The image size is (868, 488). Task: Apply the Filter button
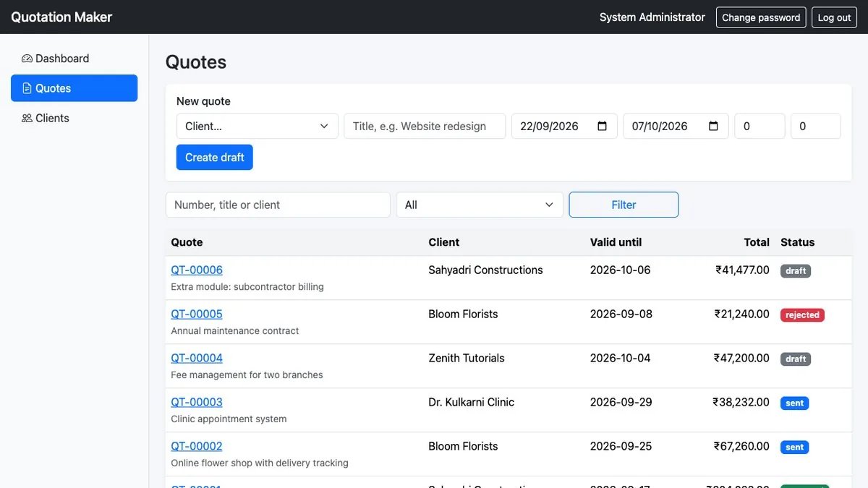(624, 205)
